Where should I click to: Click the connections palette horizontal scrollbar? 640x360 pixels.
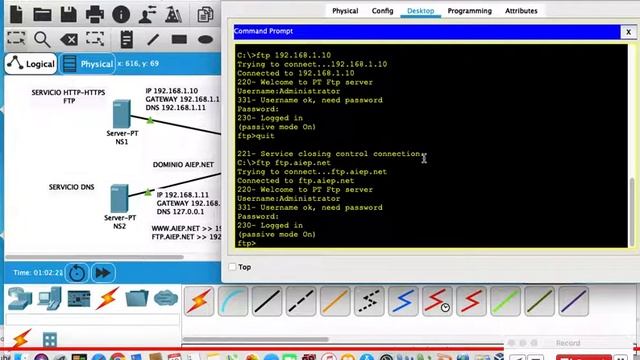click(255, 339)
